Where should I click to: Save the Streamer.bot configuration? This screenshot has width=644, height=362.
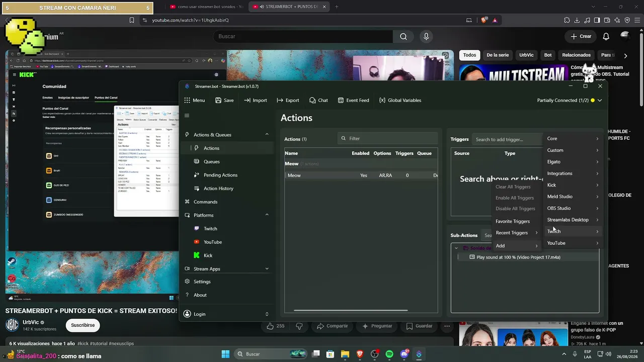pyautogui.click(x=224, y=100)
